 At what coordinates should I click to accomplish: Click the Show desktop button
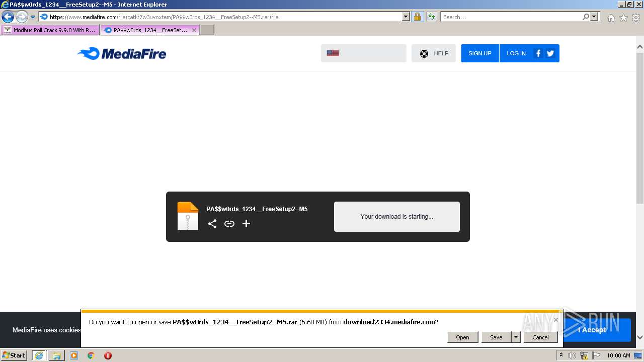[638, 355]
